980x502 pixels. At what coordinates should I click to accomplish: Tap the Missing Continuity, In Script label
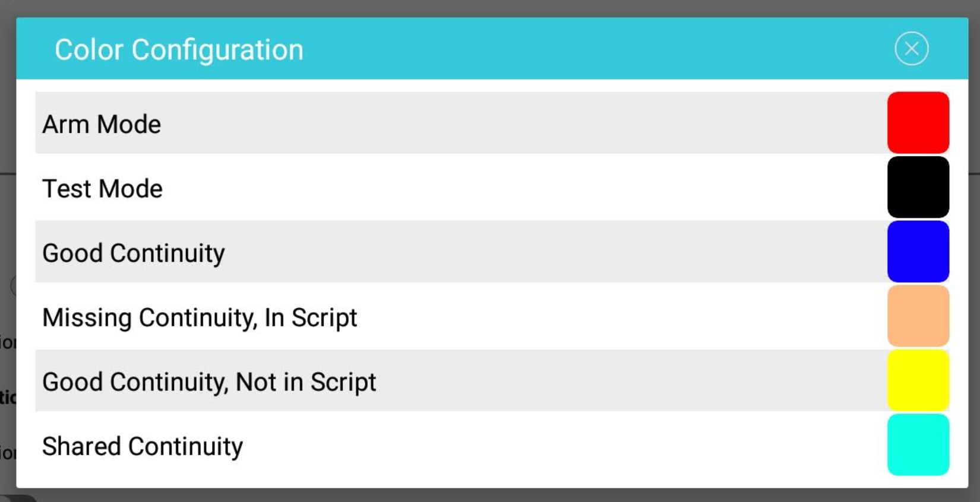200,318
